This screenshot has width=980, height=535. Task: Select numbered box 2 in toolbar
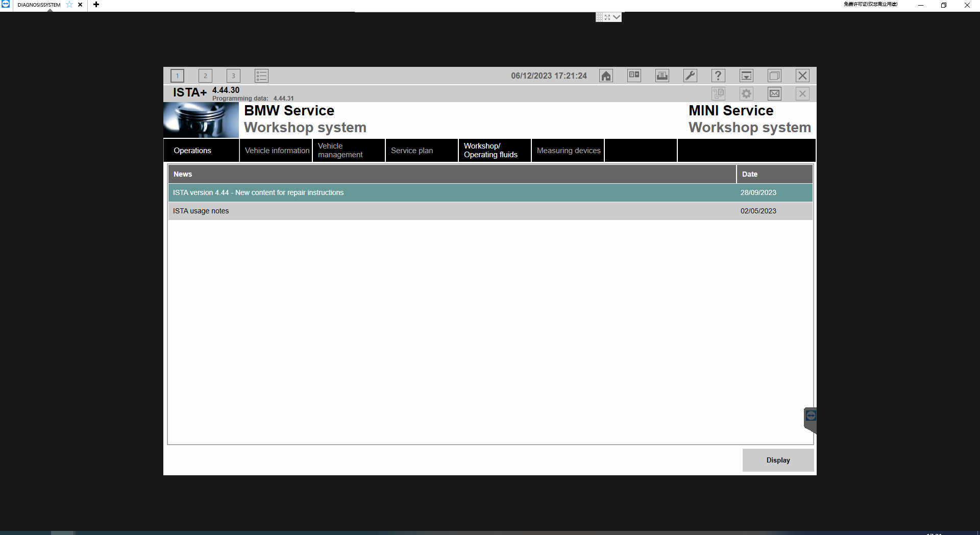click(x=205, y=76)
